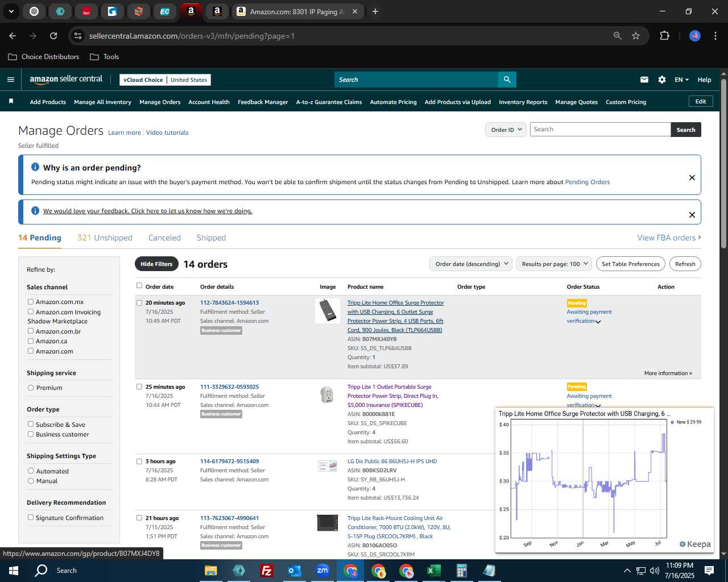
Task: Open a new browser tab
Action: (375, 11)
